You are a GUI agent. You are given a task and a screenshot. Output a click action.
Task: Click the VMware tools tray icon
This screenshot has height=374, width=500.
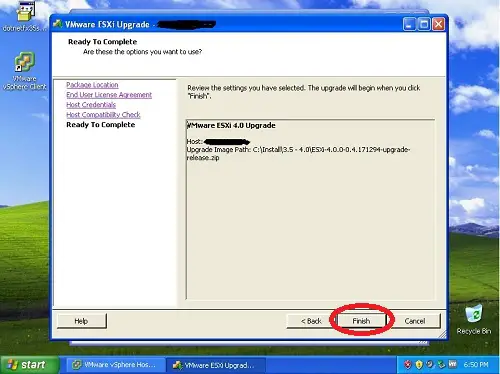point(452,364)
